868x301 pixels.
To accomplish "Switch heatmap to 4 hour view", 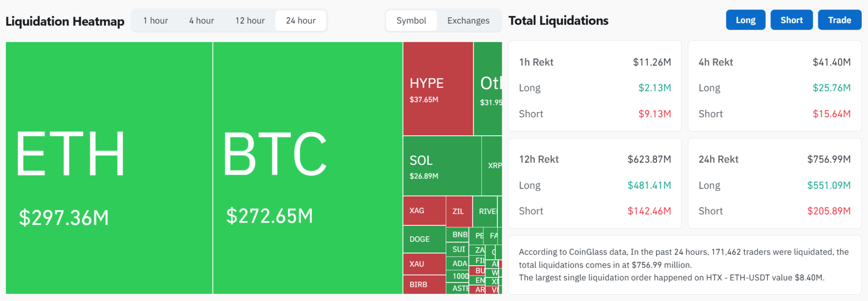I will 202,21.
